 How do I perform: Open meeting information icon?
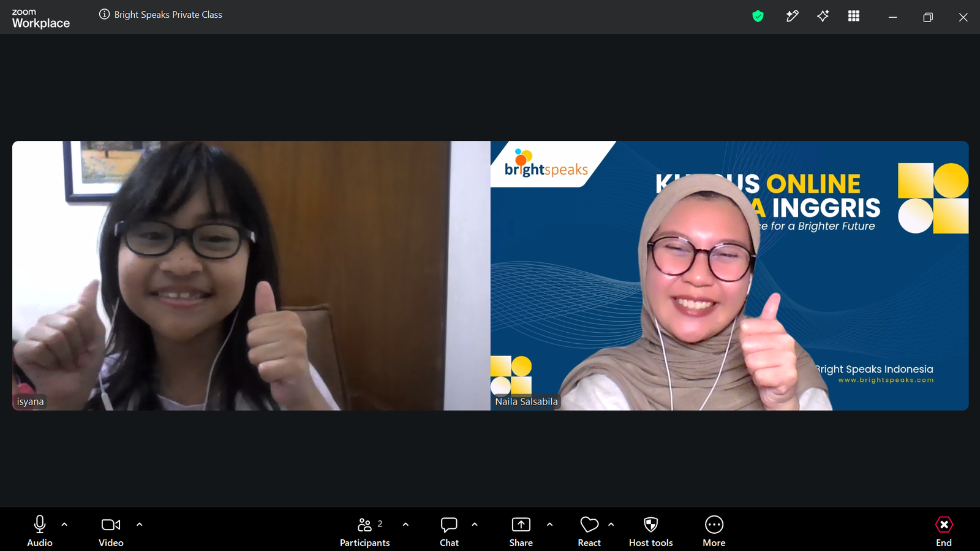[x=105, y=14]
